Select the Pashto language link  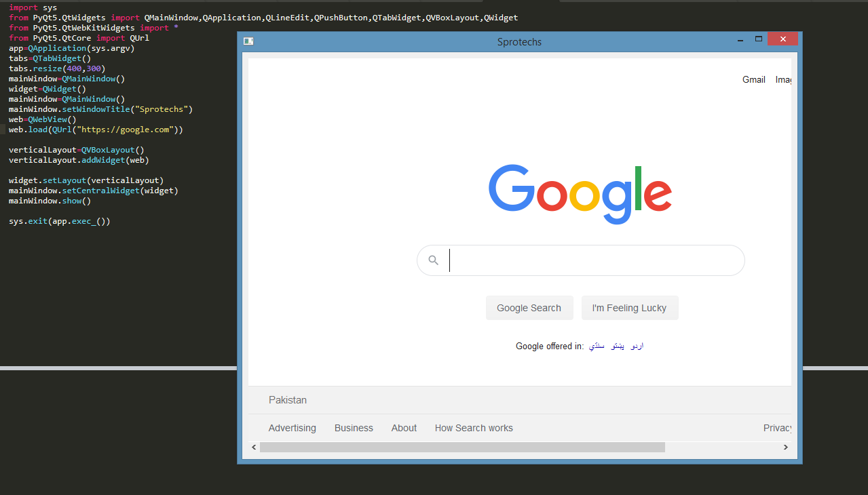click(x=618, y=346)
